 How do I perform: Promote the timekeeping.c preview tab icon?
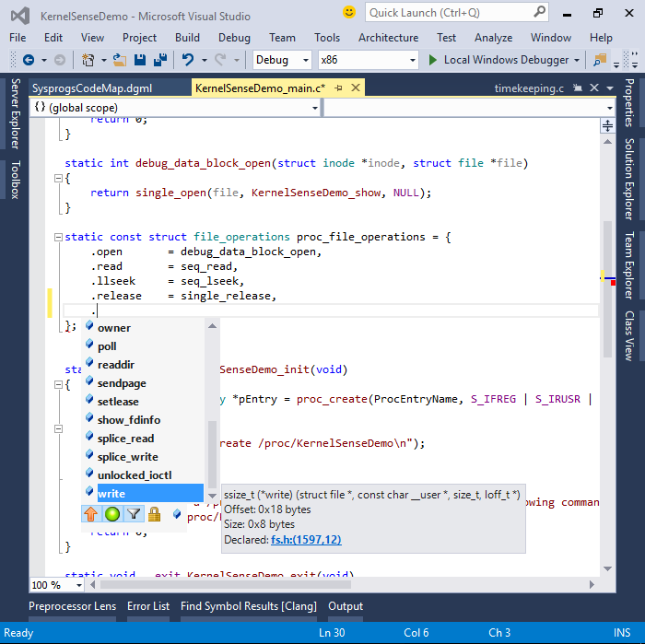pyautogui.click(x=578, y=88)
